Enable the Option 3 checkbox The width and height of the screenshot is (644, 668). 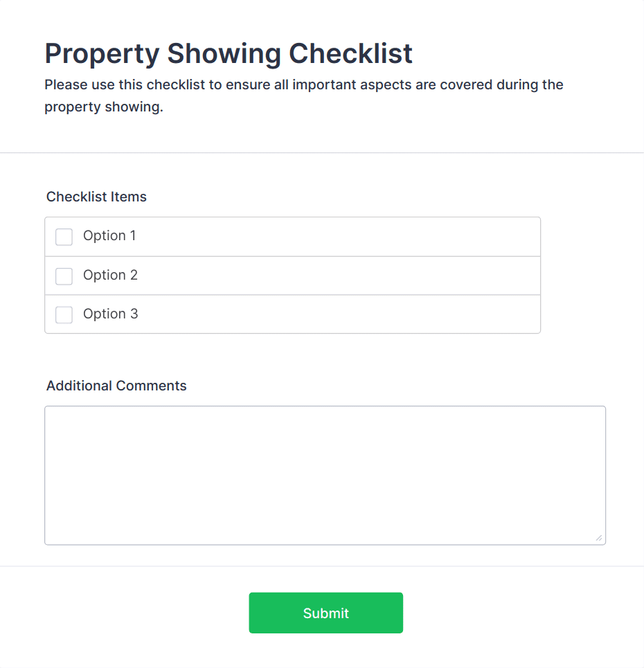point(64,315)
